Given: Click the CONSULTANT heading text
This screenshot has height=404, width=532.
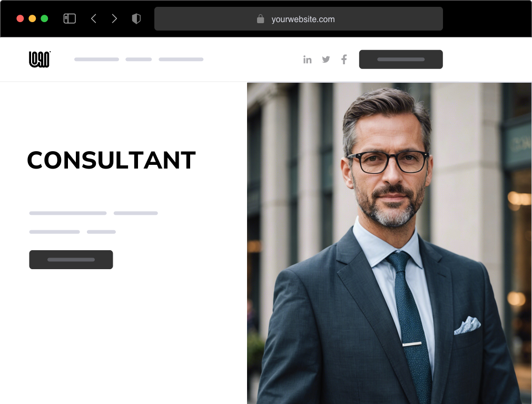Looking at the screenshot, I should point(111,160).
